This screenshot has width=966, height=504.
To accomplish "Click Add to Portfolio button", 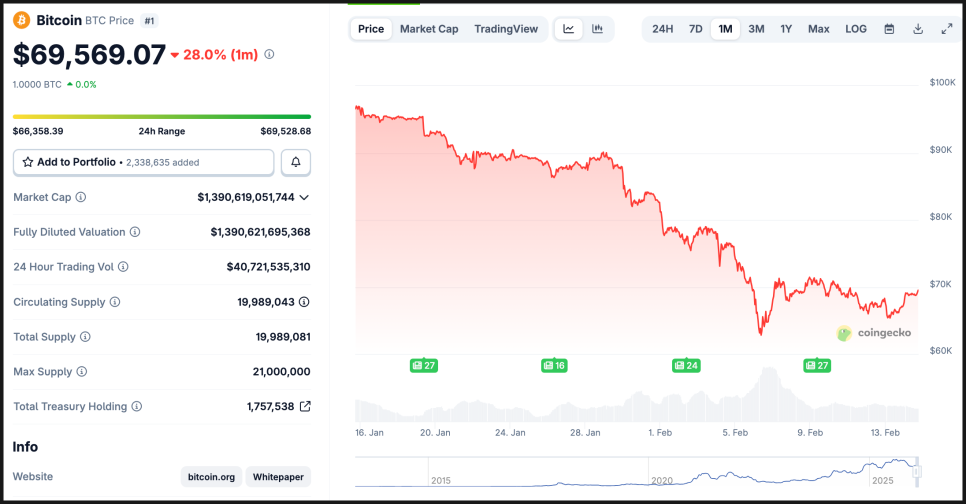I will pyautogui.click(x=143, y=162).
